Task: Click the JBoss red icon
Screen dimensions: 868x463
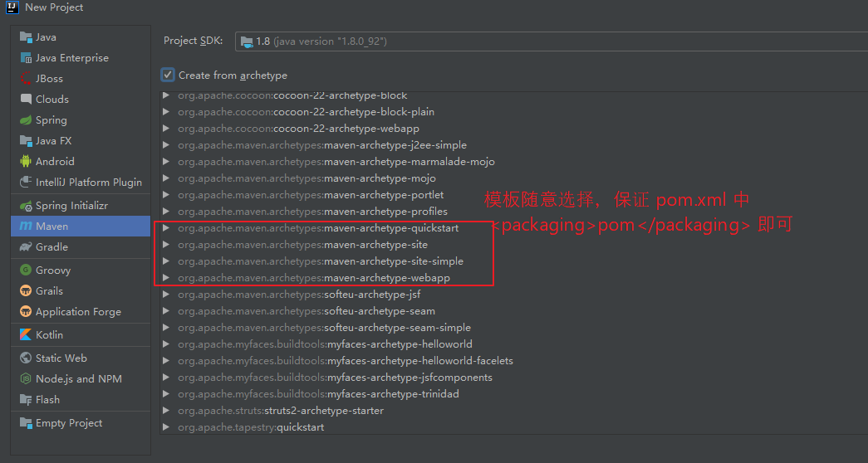Action: click(x=26, y=79)
